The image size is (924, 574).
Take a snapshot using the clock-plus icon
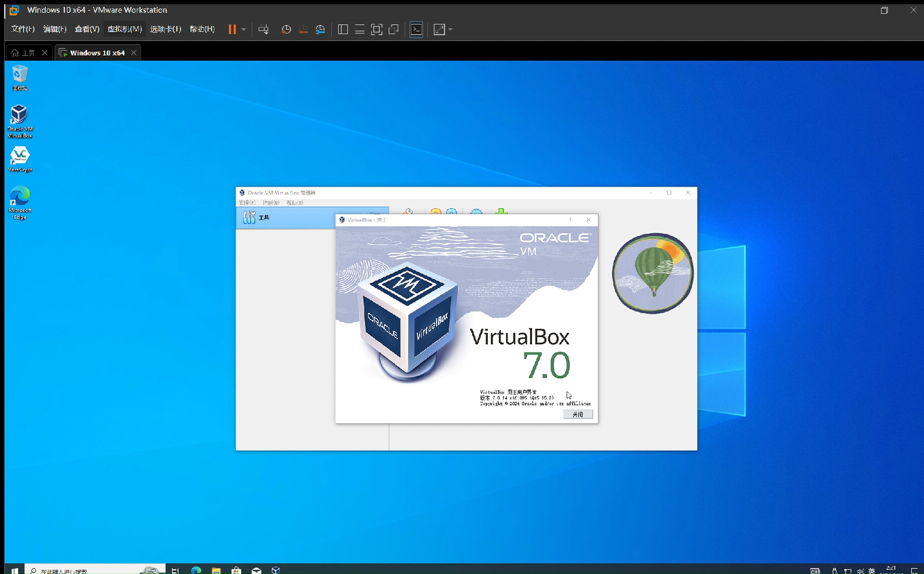click(x=286, y=29)
